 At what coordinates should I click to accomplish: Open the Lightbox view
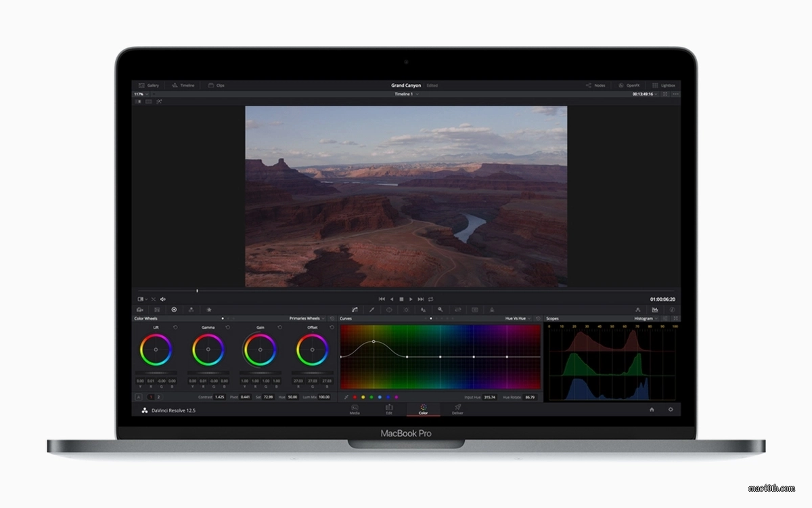point(667,85)
